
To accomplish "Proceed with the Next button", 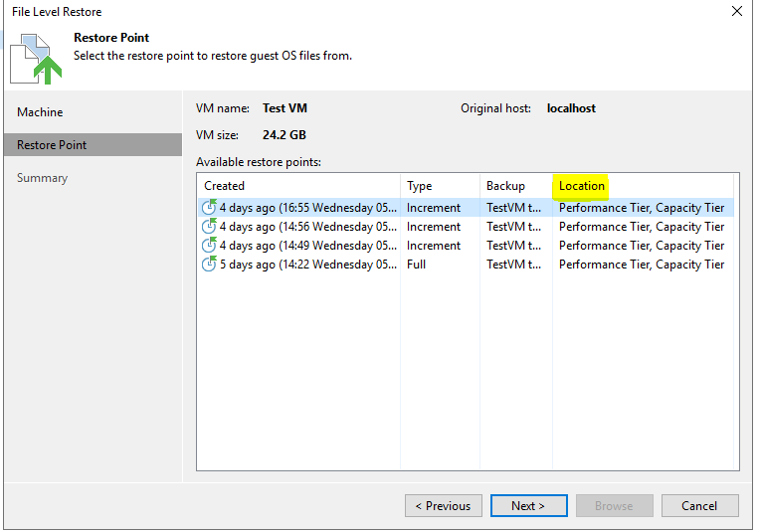I will pyautogui.click(x=529, y=506).
